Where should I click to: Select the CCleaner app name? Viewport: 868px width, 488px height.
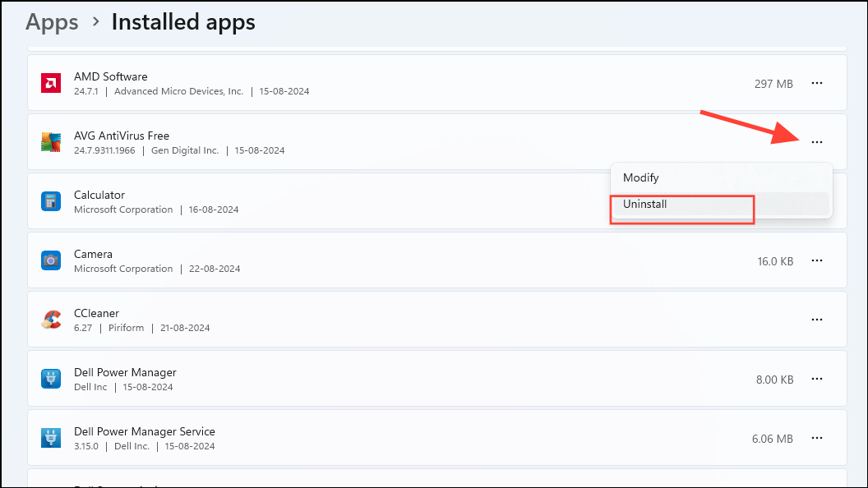point(97,313)
